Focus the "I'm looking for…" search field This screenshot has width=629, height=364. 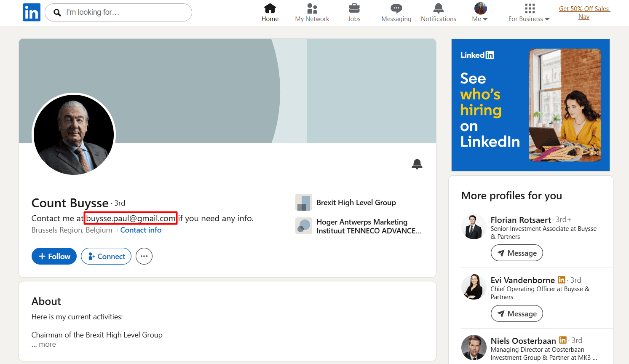tap(118, 13)
